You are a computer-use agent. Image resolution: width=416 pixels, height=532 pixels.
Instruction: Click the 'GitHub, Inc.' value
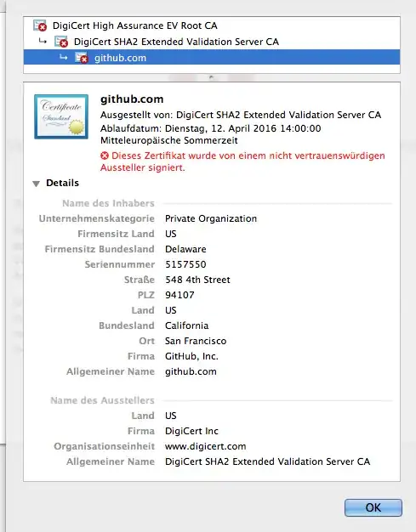[x=191, y=356]
